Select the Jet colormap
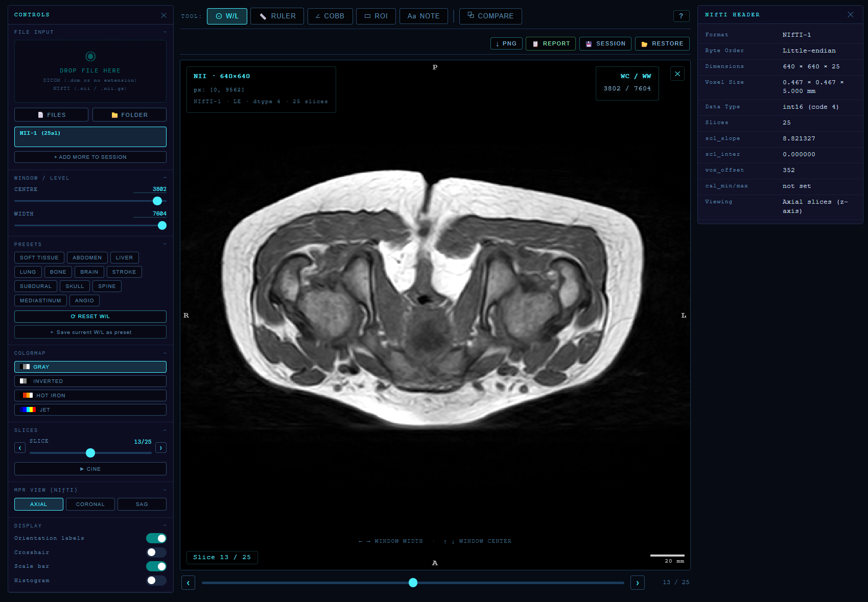 (90, 410)
